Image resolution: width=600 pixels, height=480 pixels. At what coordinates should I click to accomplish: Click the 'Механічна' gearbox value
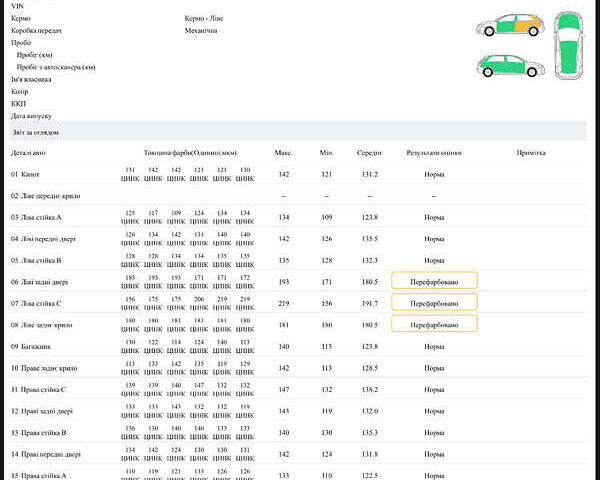(201, 31)
